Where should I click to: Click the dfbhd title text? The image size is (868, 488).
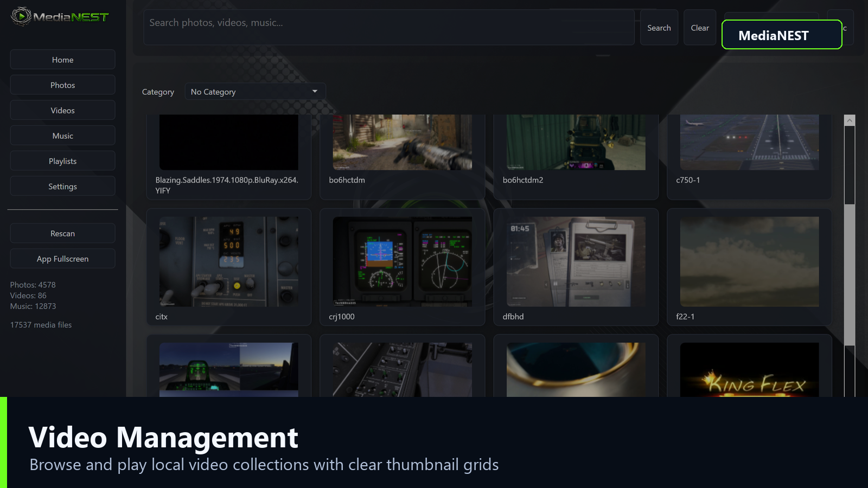[x=513, y=317]
